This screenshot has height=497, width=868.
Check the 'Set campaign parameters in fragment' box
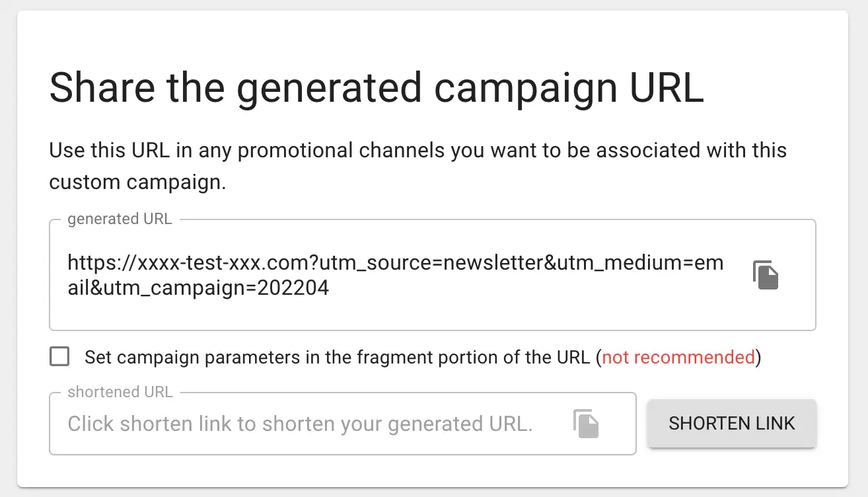(x=59, y=356)
